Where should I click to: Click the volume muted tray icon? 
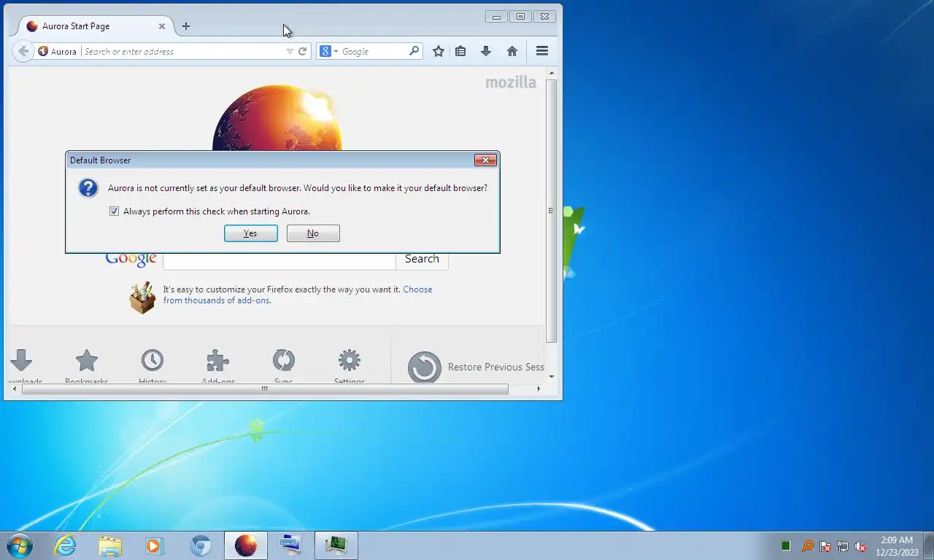click(x=861, y=546)
